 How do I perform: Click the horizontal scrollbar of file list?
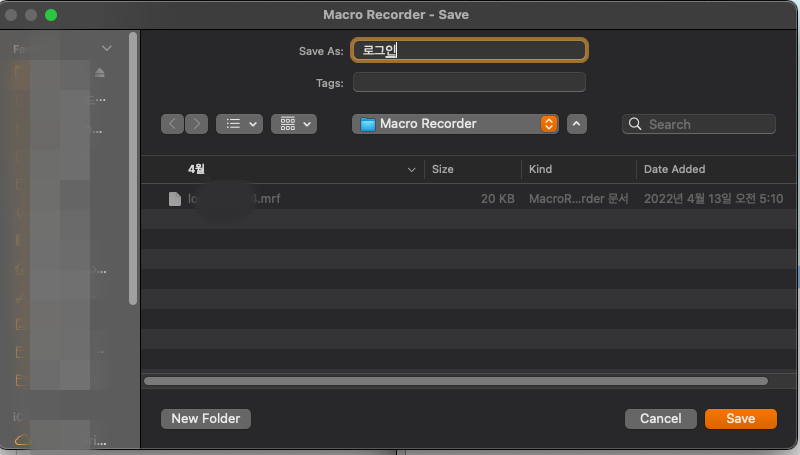tap(456, 381)
